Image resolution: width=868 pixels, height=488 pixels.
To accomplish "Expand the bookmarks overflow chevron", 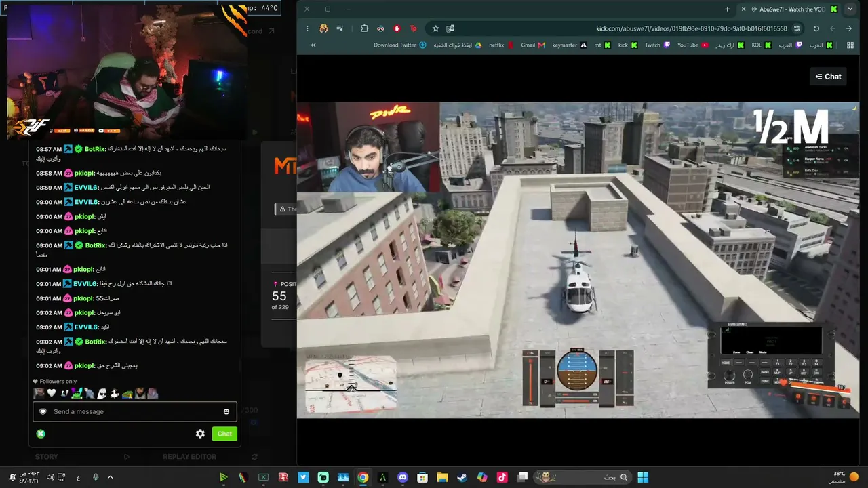I will tap(313, 45).
